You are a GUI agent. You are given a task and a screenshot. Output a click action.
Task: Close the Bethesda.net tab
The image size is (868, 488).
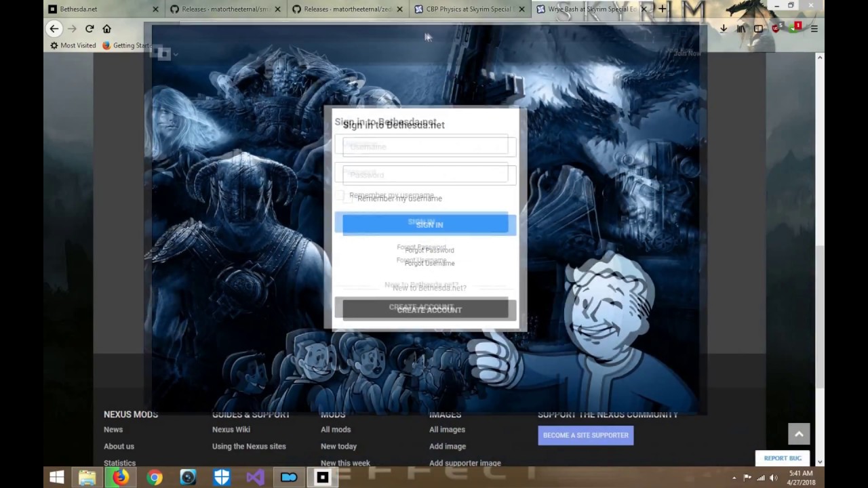155,9
